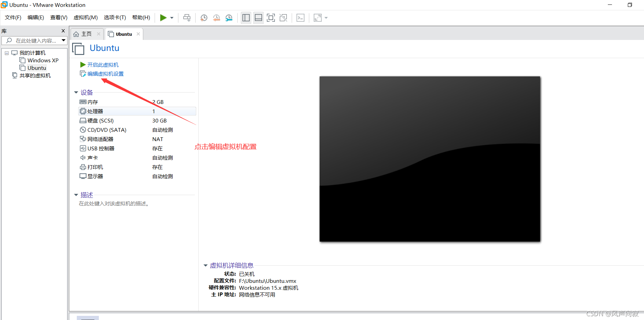Click the Ubuntu VM screen preview
The image size is (644, 320).
pyautogui.click(x=430, y=159)
